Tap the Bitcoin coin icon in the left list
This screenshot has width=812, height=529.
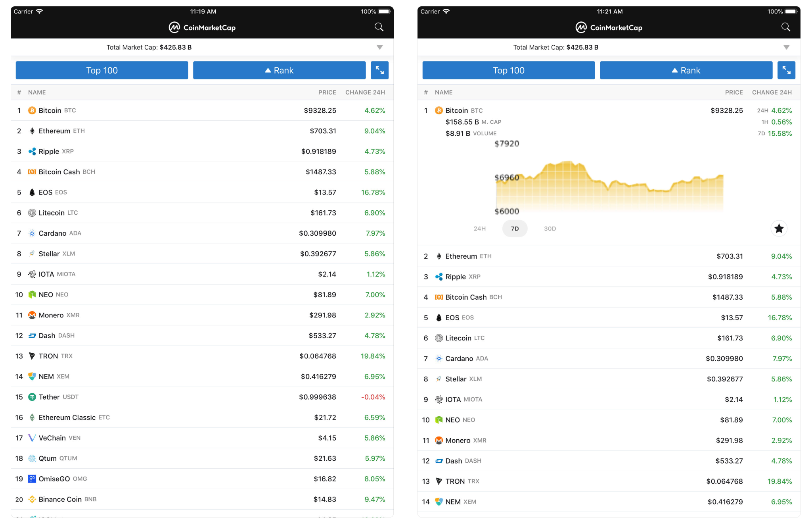click(32, 110)
